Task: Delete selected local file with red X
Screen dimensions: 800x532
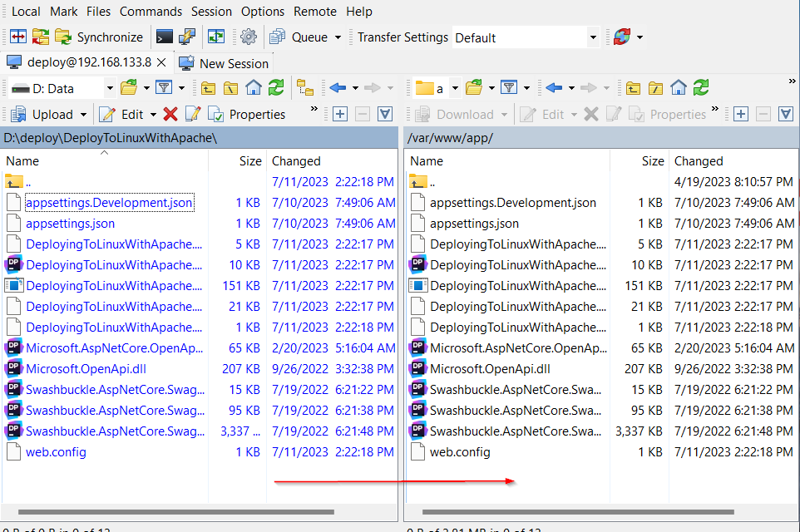Action: click(x=170, y=115)
